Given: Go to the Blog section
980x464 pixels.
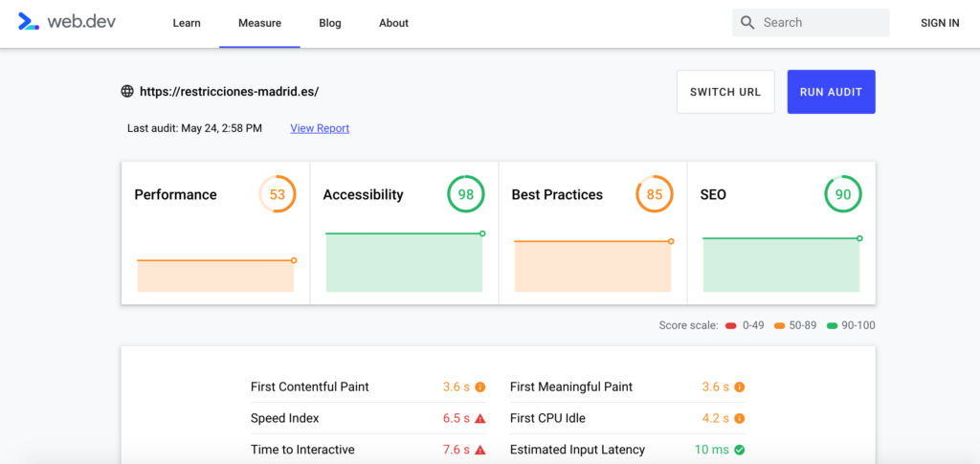Looking at the screenshot, I should coord(330,23).
